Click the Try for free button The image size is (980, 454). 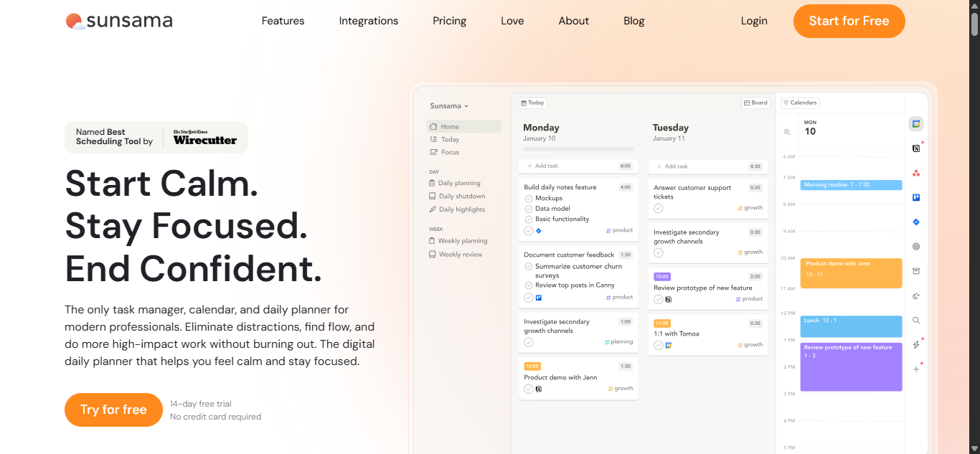coord(113,410)
